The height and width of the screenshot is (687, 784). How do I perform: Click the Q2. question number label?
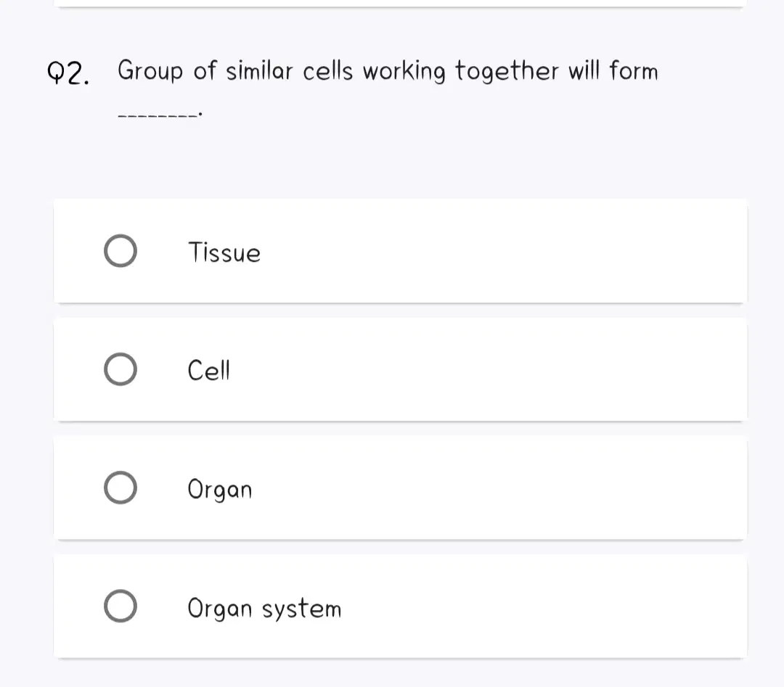[68, 73]
